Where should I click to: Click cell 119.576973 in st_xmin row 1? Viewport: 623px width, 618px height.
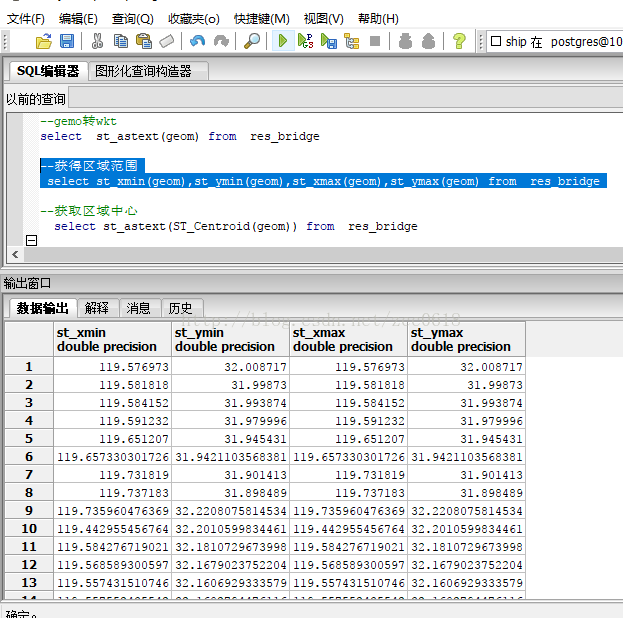coord(112,366)
